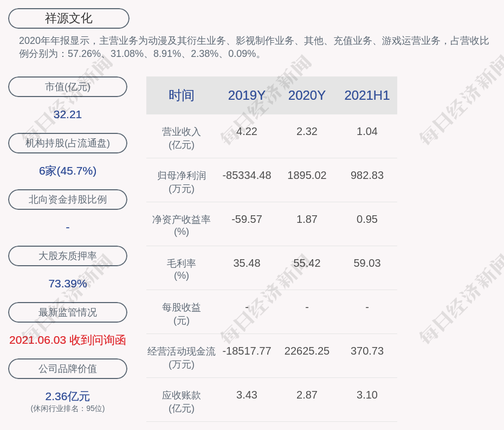The width and height of the screenshot is (504, 430).
Task: Open the 最新监管情况 label pill
Action: coord(68,312)
